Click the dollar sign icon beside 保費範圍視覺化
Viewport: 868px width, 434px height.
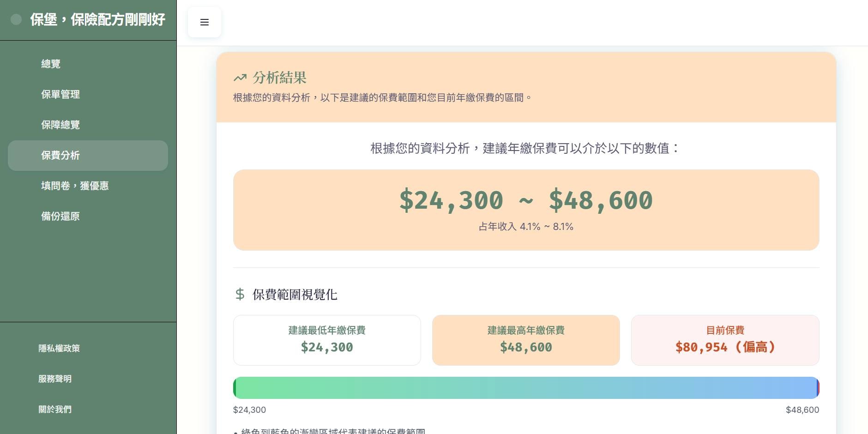pyautogui.click(x=240, y=294)
